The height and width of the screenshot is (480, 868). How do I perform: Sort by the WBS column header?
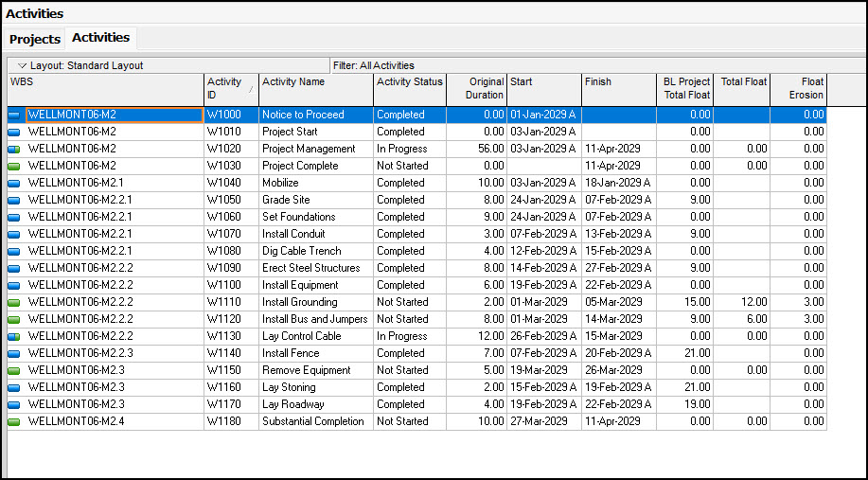pyautogui.click(x=106, y=89)
